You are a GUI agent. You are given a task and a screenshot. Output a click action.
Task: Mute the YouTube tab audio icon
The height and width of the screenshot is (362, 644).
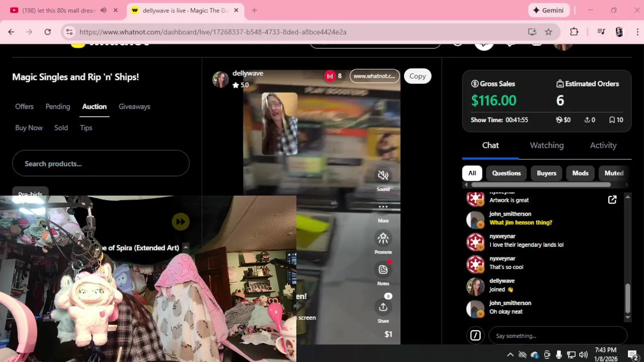103,10
